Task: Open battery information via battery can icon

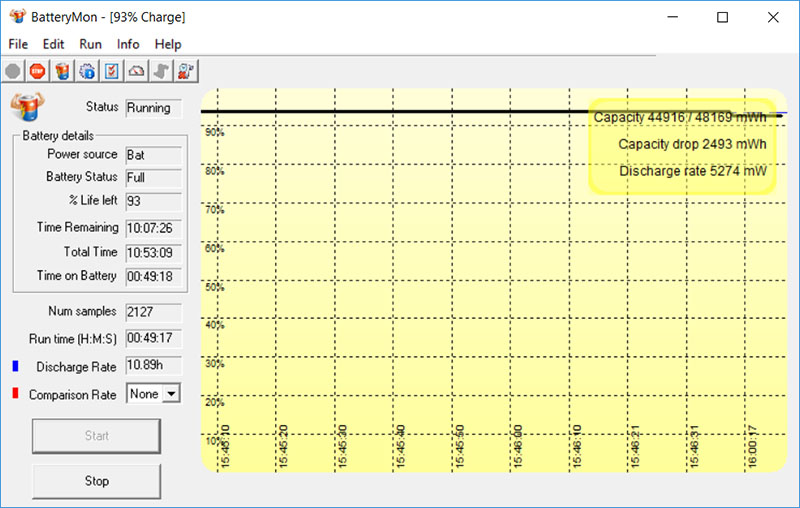Action: [x=62, y=71]
